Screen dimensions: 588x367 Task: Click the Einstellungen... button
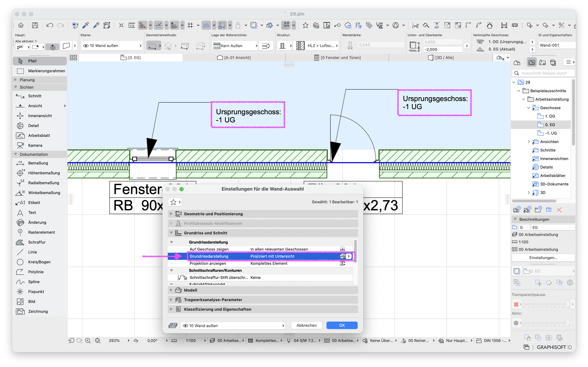(x=543, y=258)
